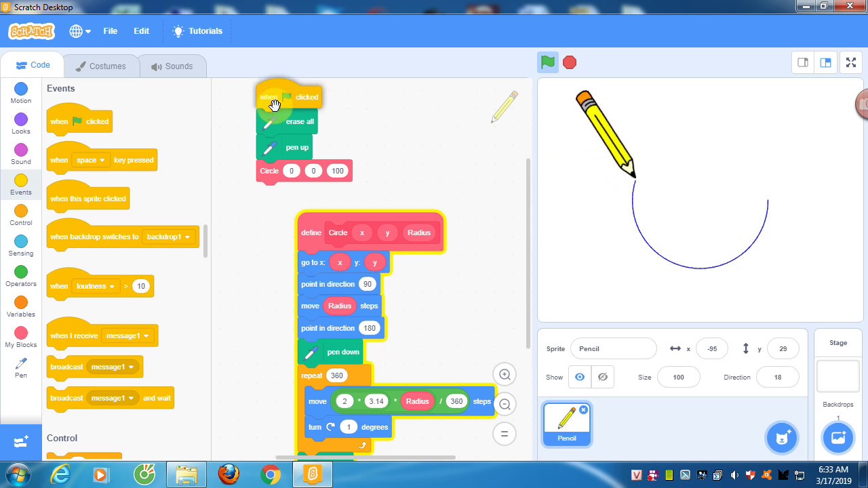
Task: Click the Add Extension button
Action: (21, 442)
